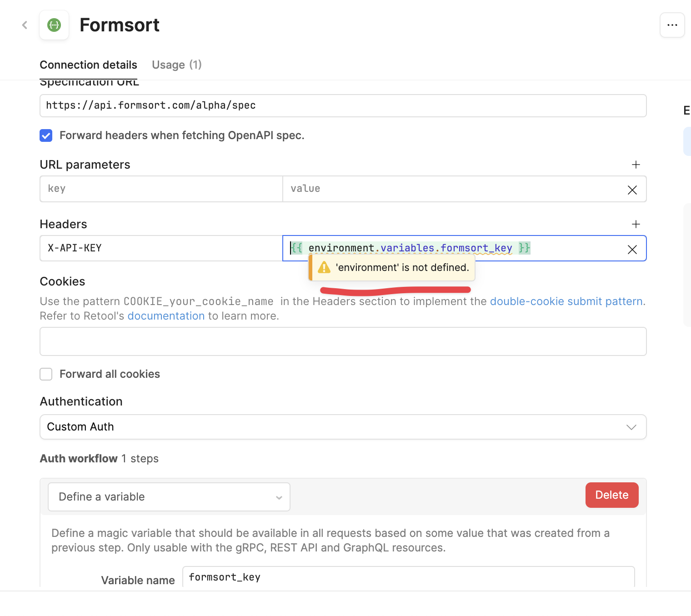Open Retool's documentation link
The width and height of the screenshot is (691, 616).
pos(166,316)
